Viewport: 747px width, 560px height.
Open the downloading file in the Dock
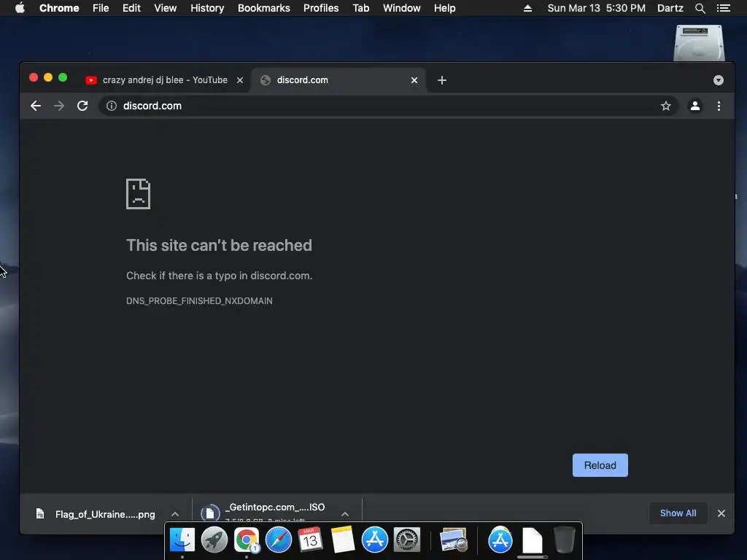click(x=532, y=540)
